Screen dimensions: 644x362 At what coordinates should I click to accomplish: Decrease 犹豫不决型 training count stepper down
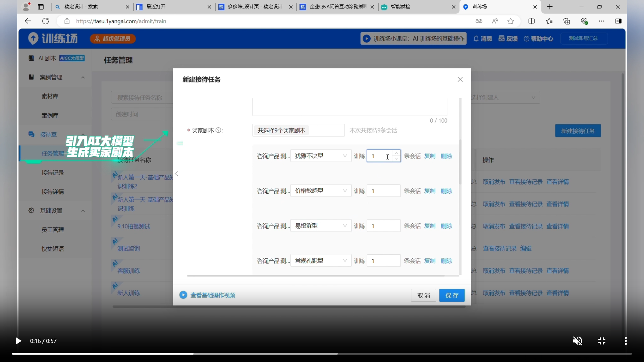(396, 159)
